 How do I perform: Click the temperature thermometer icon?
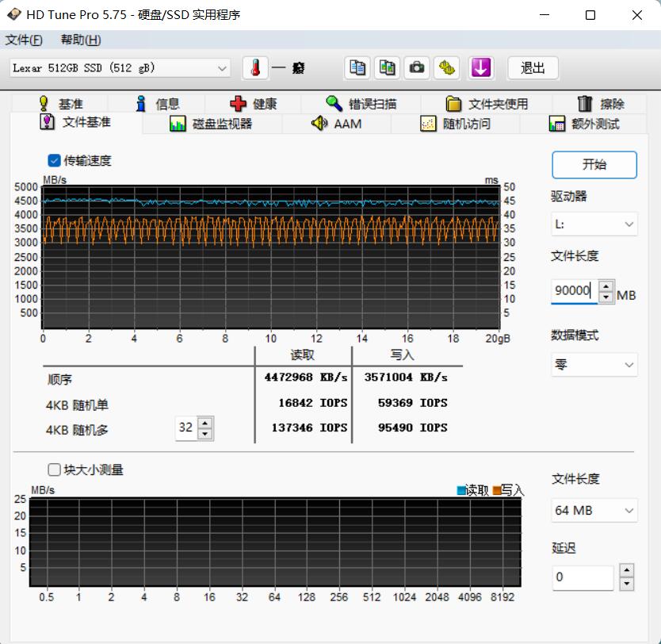pyautogui.click(x=254, y=67)
